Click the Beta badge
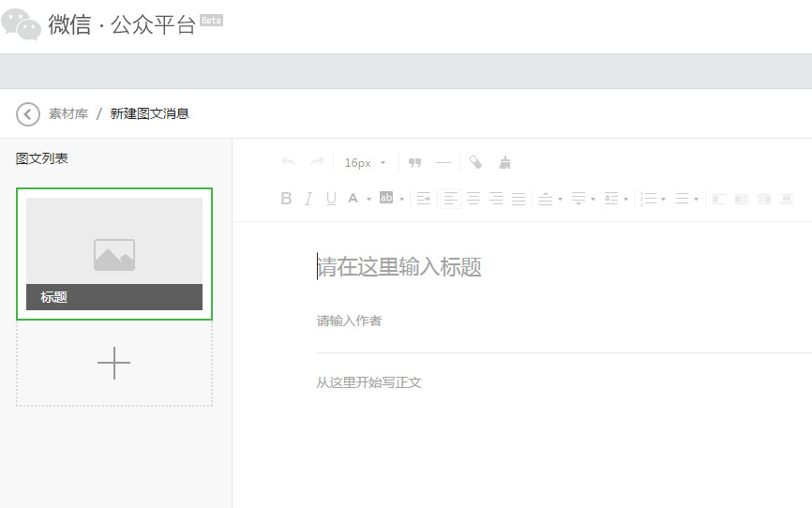The height and width of the screenshot is (508, 812). [x=211, y=21]
